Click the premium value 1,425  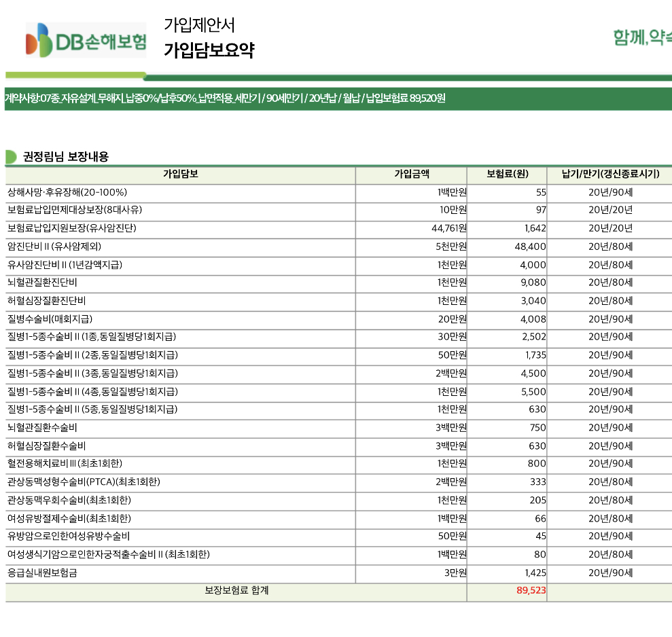pyautogui.click(x=535, y=573)
